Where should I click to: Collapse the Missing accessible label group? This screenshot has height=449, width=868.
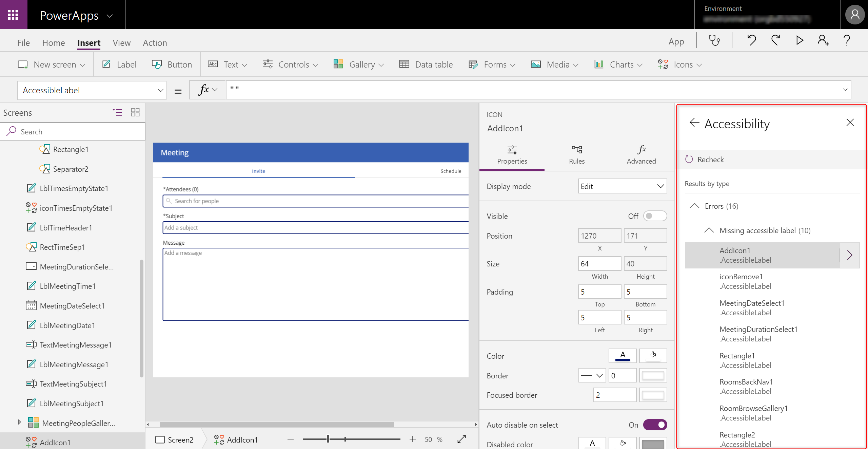pos(709,230)
